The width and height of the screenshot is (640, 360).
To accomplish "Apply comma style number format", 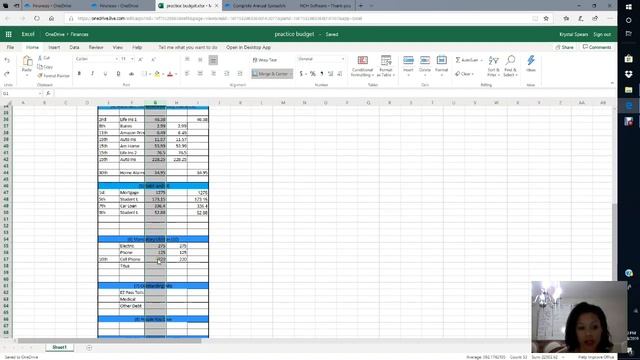I will click(322, 74).
